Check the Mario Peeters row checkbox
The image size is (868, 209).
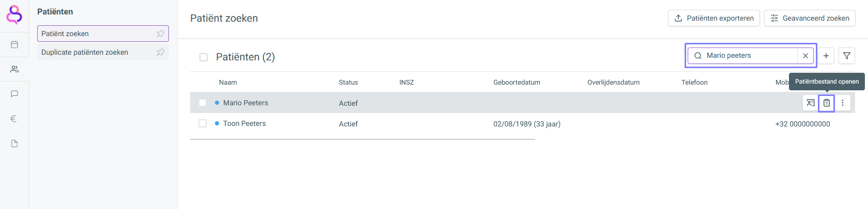pyautogui.click(x=203, y=103)
